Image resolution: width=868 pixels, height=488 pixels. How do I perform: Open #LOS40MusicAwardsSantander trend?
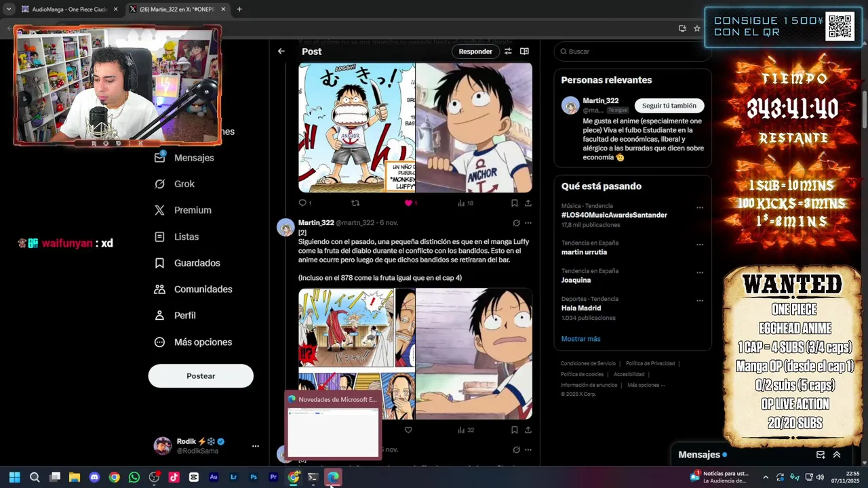point(614,215)
